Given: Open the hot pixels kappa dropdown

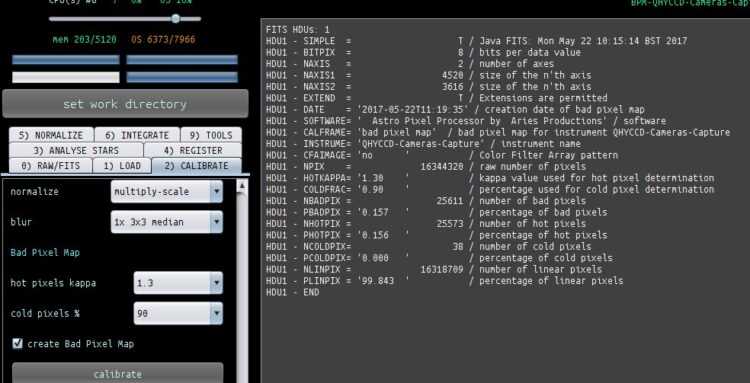Looking at the screenshot, I should tap(178, 283).
